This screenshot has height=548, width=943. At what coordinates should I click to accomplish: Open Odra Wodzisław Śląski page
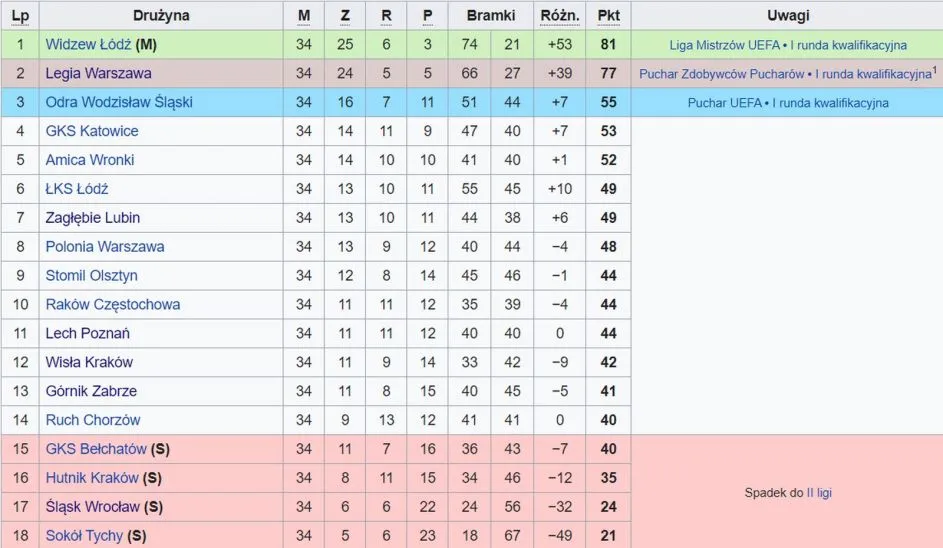119,102
